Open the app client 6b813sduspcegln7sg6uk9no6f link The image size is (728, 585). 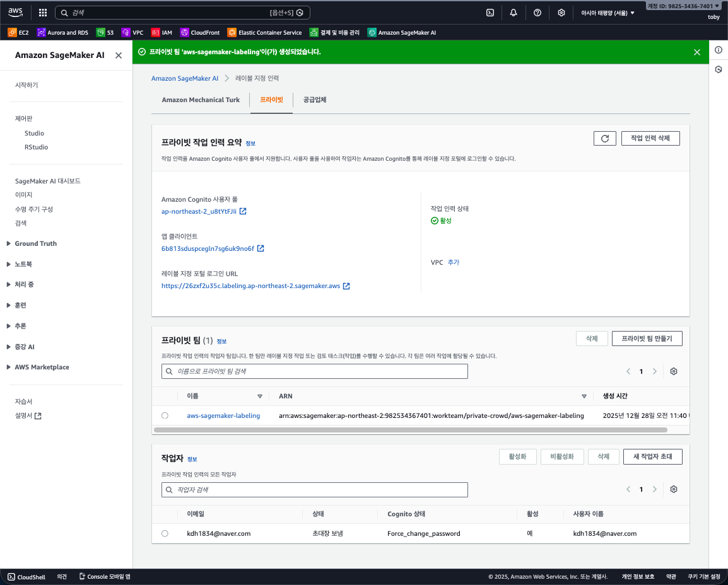(208, 248)
